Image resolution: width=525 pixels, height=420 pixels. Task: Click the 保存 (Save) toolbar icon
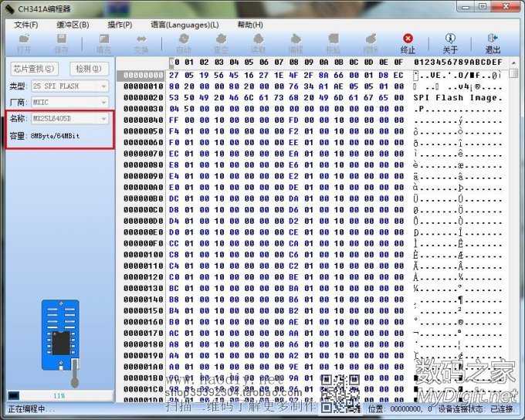[x=62, y=42]
